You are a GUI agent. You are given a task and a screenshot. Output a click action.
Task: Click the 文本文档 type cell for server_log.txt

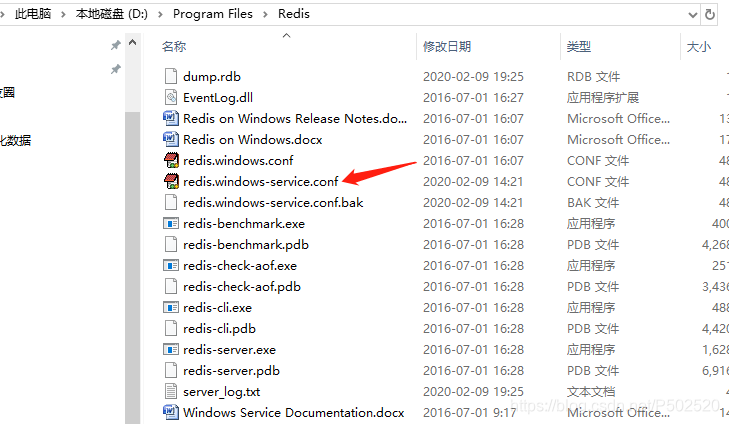(x=591, y=391)
